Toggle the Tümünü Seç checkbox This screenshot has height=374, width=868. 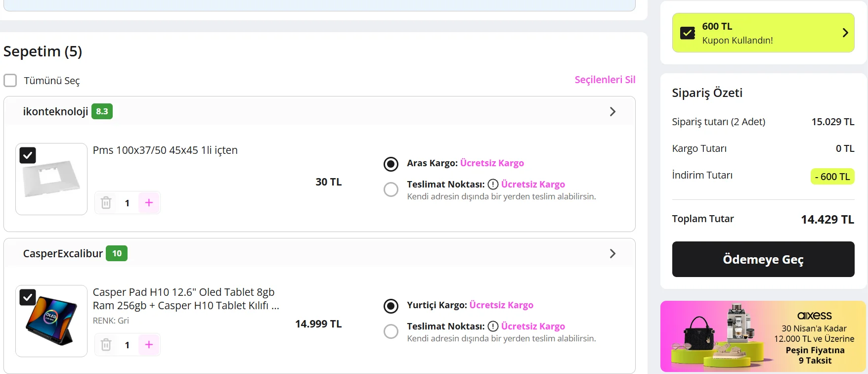(x=10, y=81)
